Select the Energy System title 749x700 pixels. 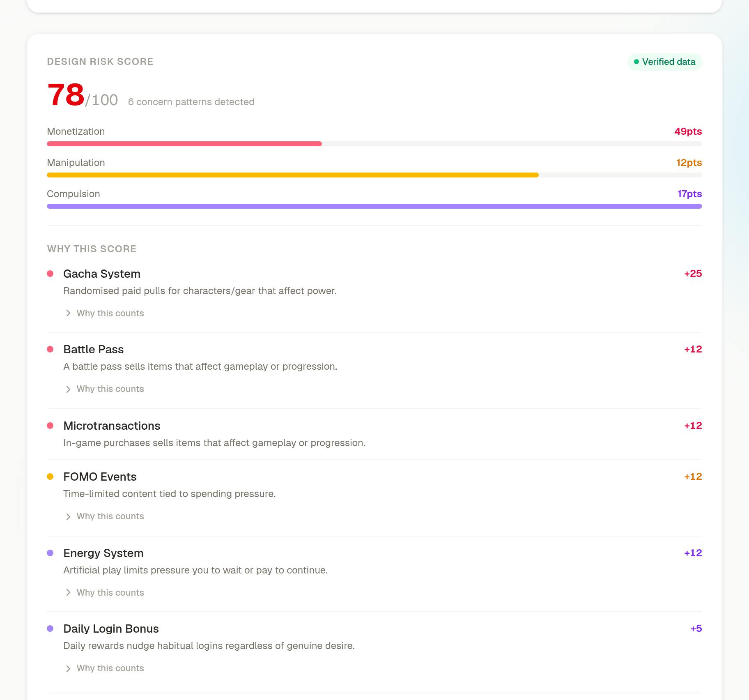(x=103, y=553)
